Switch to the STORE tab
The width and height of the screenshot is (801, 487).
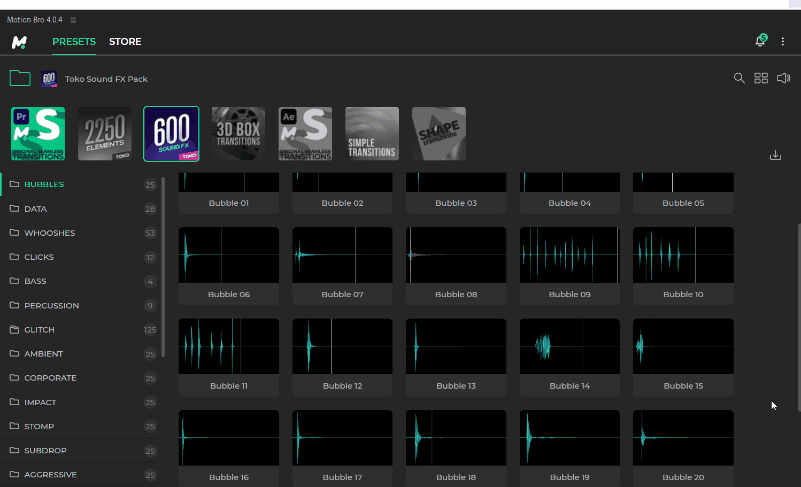(x=125, y=42)
